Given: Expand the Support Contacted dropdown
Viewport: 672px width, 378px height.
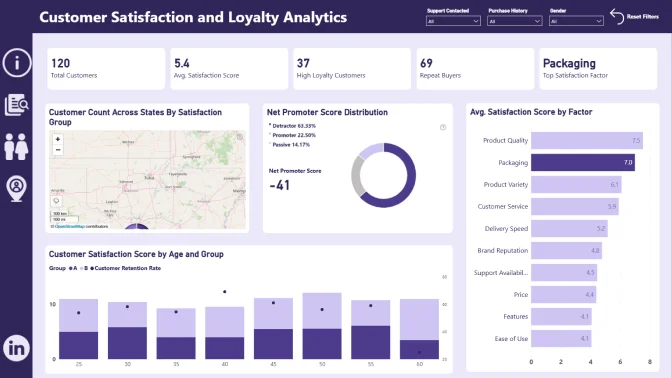Looking at the screenshot, I should [x=453, y=21].
